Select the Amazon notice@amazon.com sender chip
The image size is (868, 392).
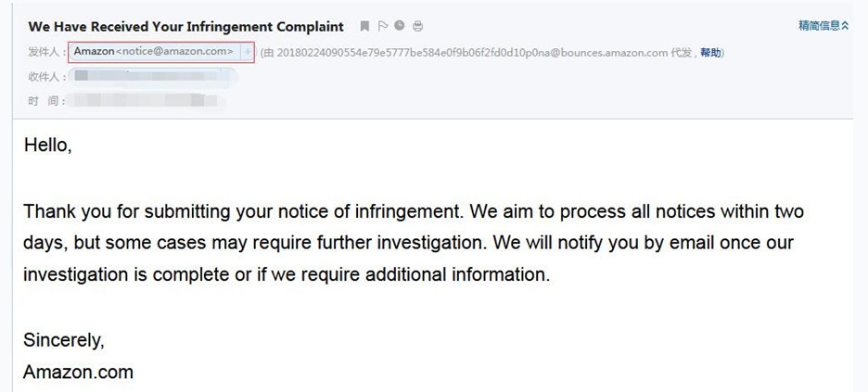(155, 52)
